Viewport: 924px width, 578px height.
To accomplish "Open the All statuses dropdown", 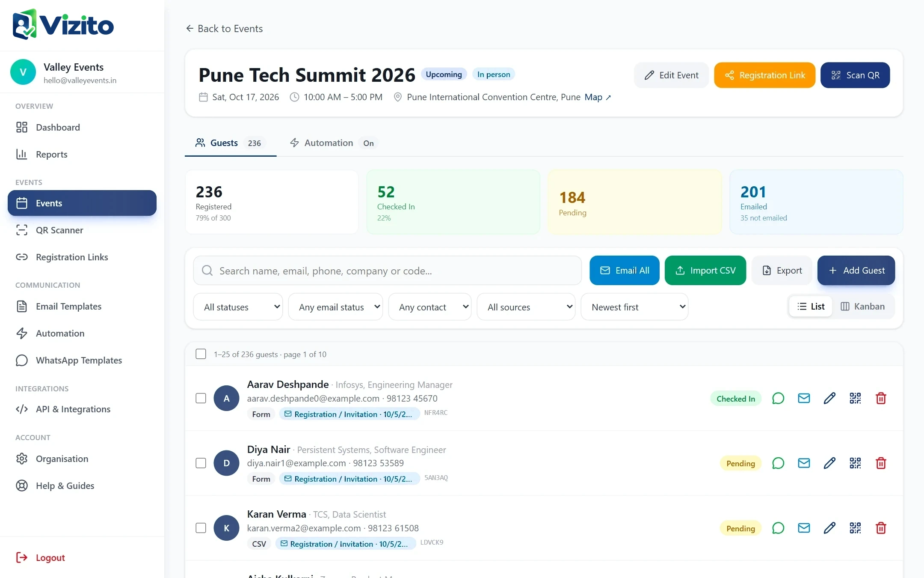I will (x=238, y=307).
